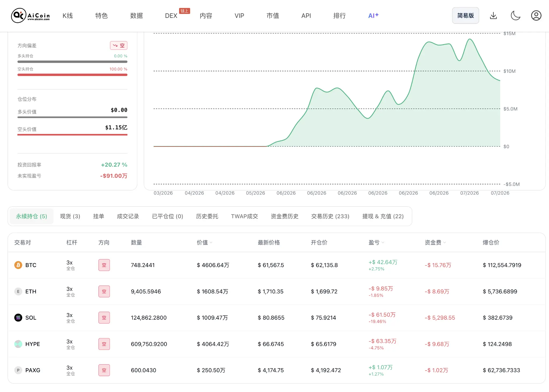
Task: Click the PAXG coin icon
Action: [18, 370]
